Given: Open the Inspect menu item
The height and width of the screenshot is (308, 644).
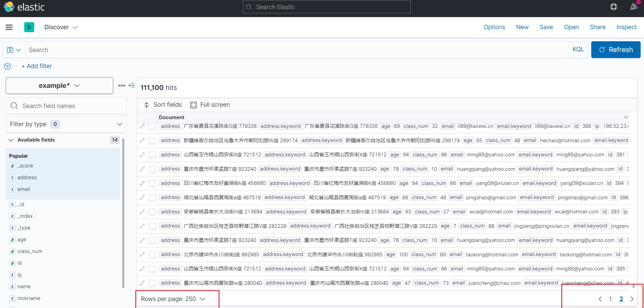Looking at the screenshot, I should point(626,27).
